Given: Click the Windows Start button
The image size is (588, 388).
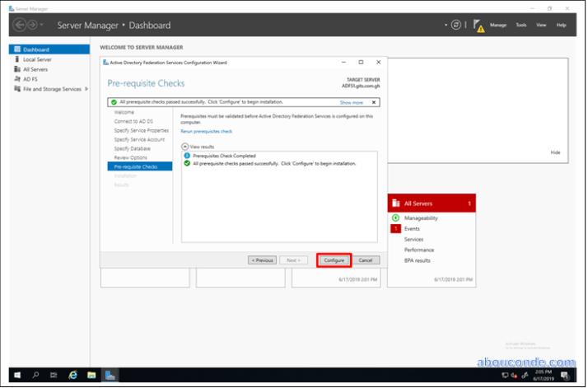Looking at the screenshot, I should click(x=16, y=375).
